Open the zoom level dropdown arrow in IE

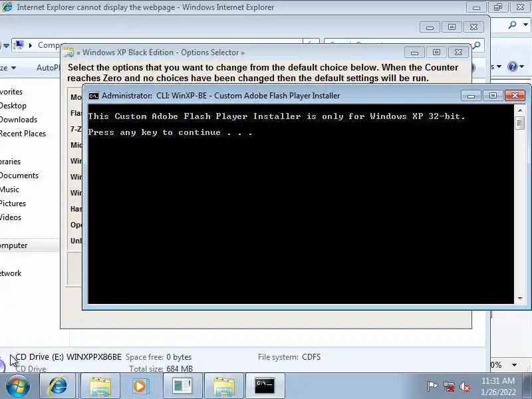[514, 365]
